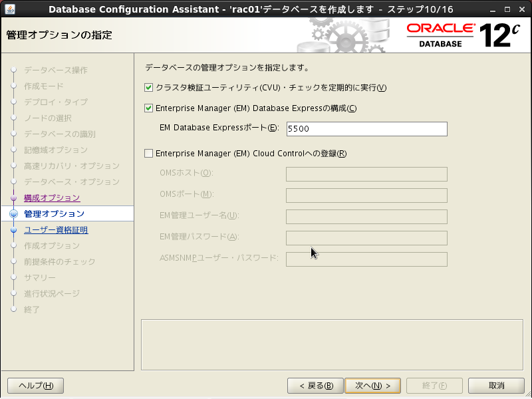Click the 前提条件のチェック step in sidebar
Viewport: 532px width, 399px height.
tap(60, 261)
